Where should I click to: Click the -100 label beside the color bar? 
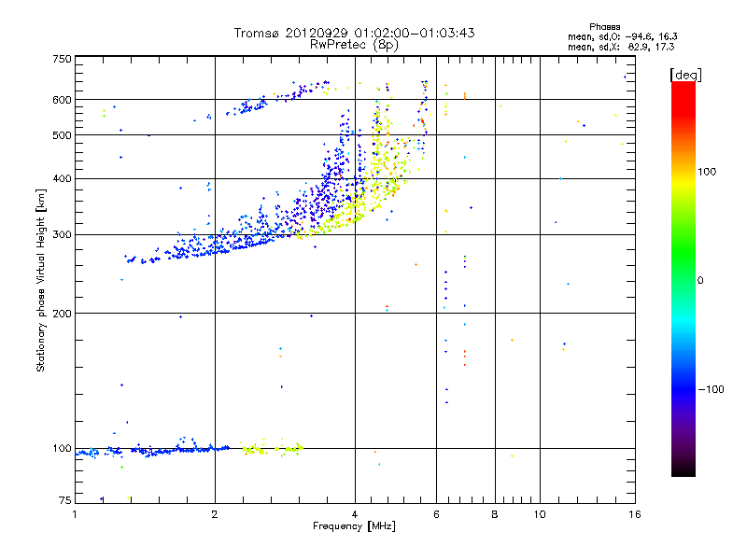pyautogui.click(x=711, y=389)
